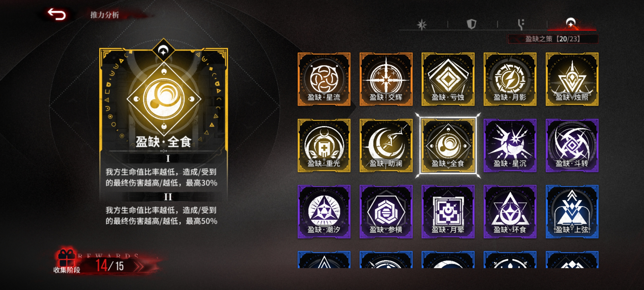Switch to the shield category tab
This screenshot has height=290, width=644.
(471, 24)
